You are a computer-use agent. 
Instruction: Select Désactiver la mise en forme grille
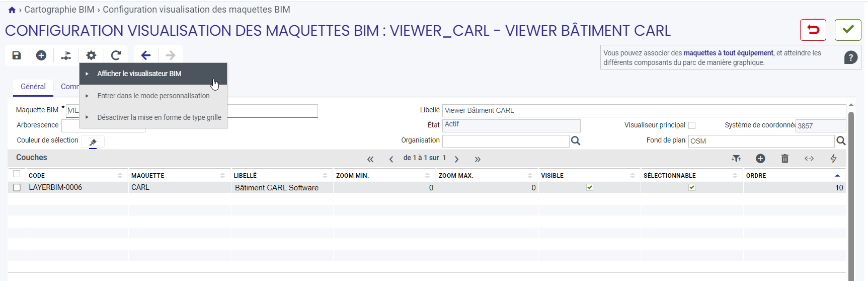[153, 117]
